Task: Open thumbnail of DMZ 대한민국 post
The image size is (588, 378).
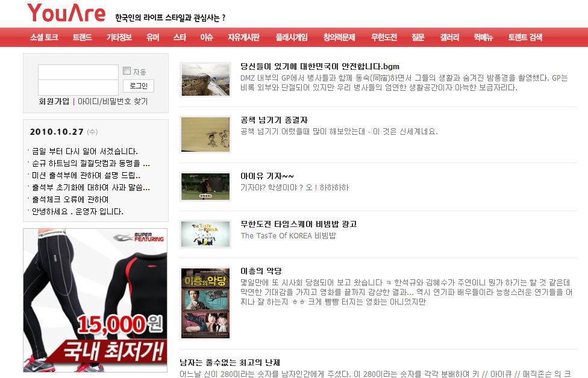Action: click(205, 80)
